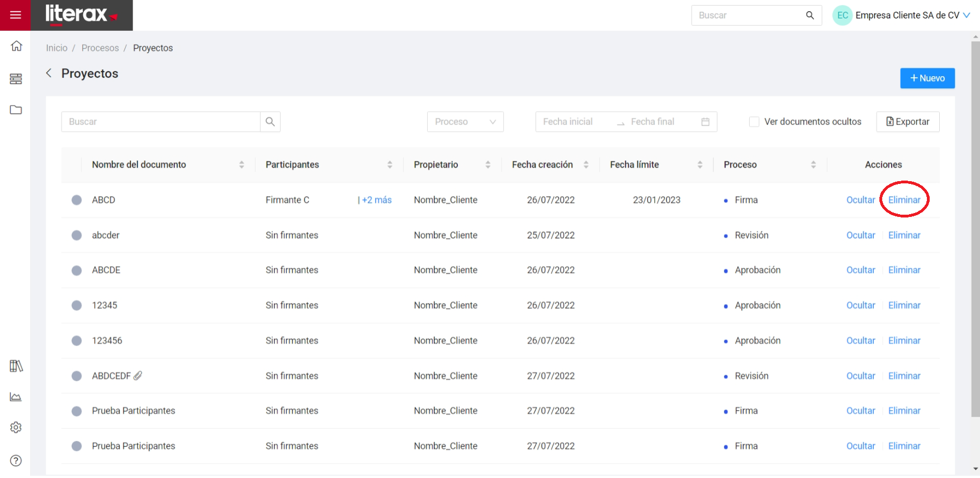Viewport: 980px width, 478px height.
Task: Click the Proyectos breadcrumb text
Action: [153, 48]
